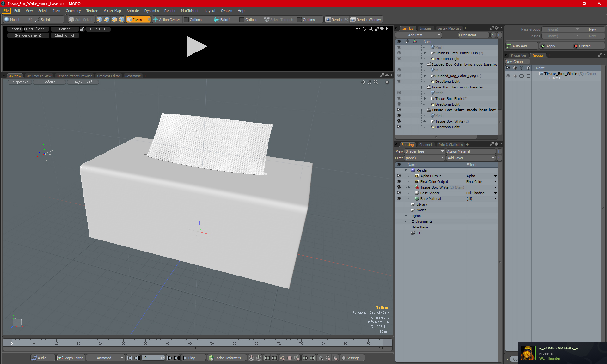Expand Lights in Shader Tree
The image size is (607, 364).
(406, 216)
